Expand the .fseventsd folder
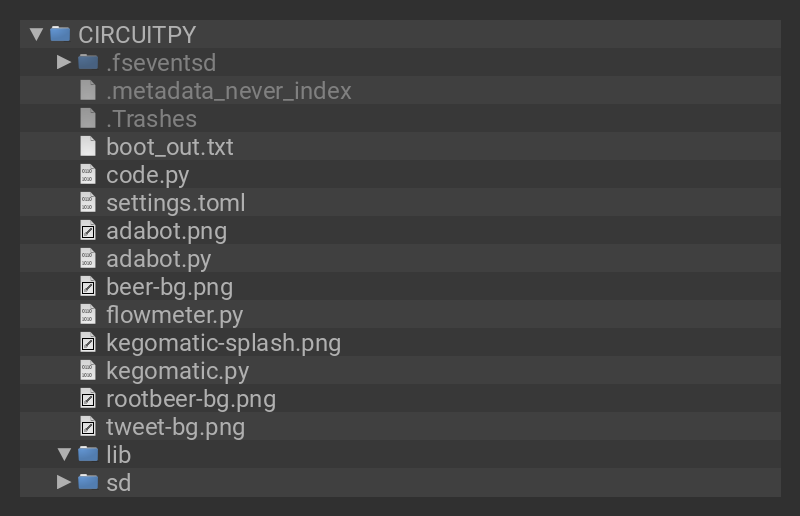Image resolution: width=800 pixels, height=516 pixels. tap(64, 62)
